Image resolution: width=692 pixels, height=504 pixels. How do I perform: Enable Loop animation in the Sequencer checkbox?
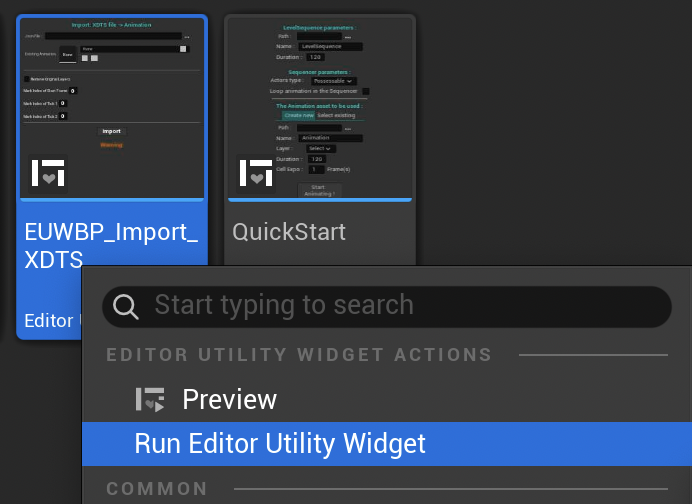pos(366,91)
